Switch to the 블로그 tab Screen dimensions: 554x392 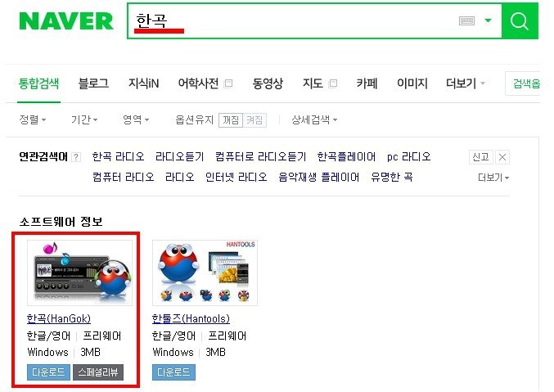(93, 83)
